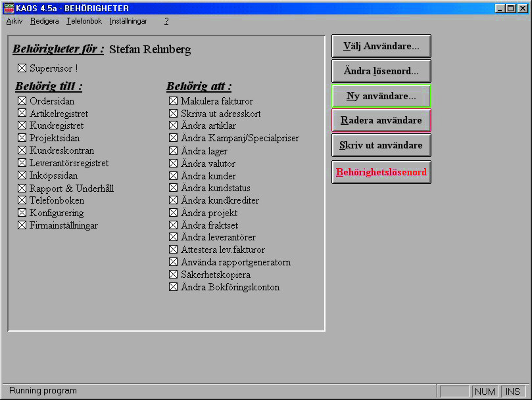
Task: Disable access to Kundregistret
Action: (x=22, y=126)
